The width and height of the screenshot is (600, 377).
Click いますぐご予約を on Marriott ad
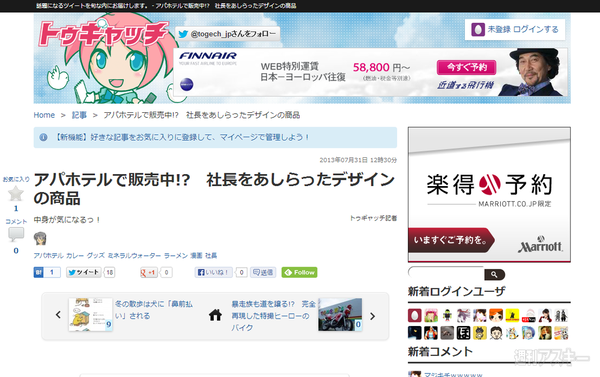(x=451, y=240)
